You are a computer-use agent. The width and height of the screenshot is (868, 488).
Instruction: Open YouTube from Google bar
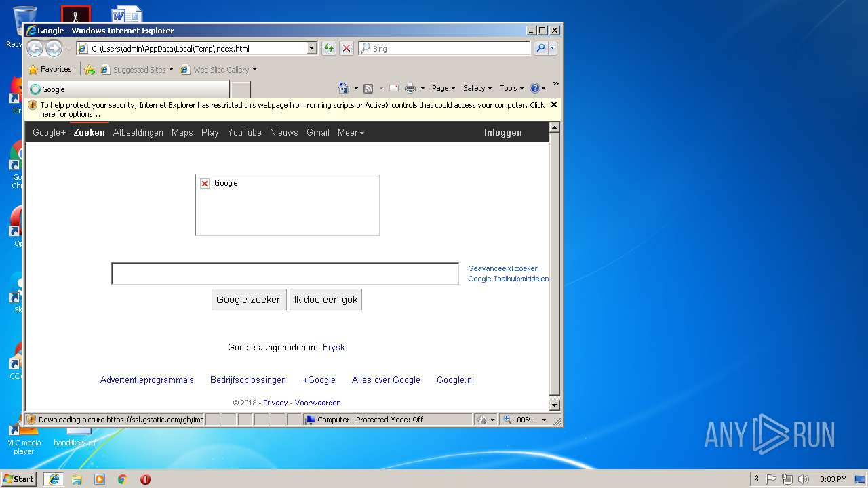click(245, 133)
